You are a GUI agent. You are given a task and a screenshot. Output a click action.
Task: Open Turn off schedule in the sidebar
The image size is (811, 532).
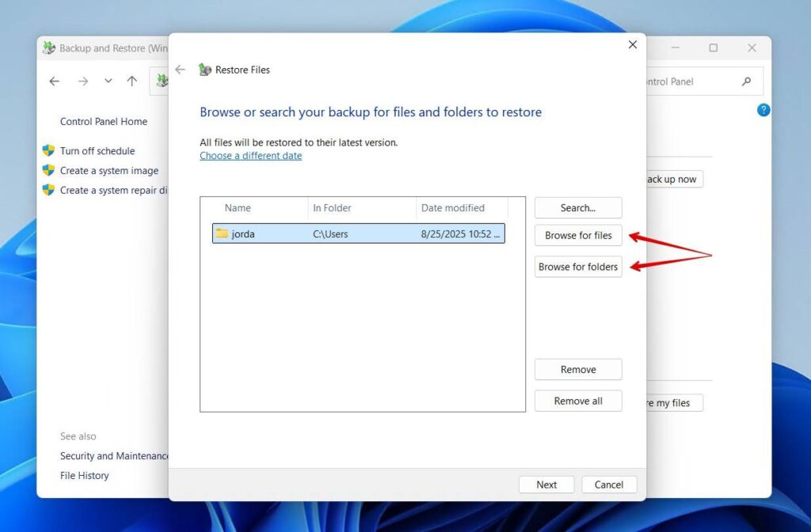pos(97,150)
